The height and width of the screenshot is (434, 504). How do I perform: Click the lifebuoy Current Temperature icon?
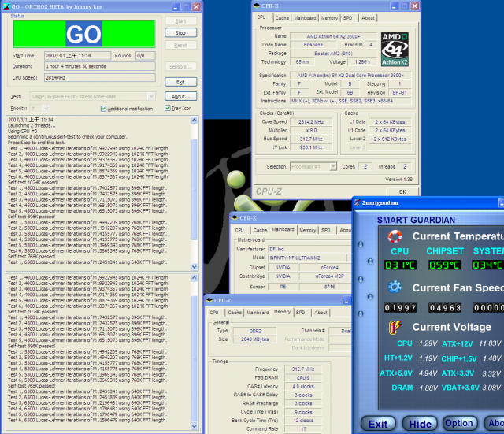(x=395, y=236)
